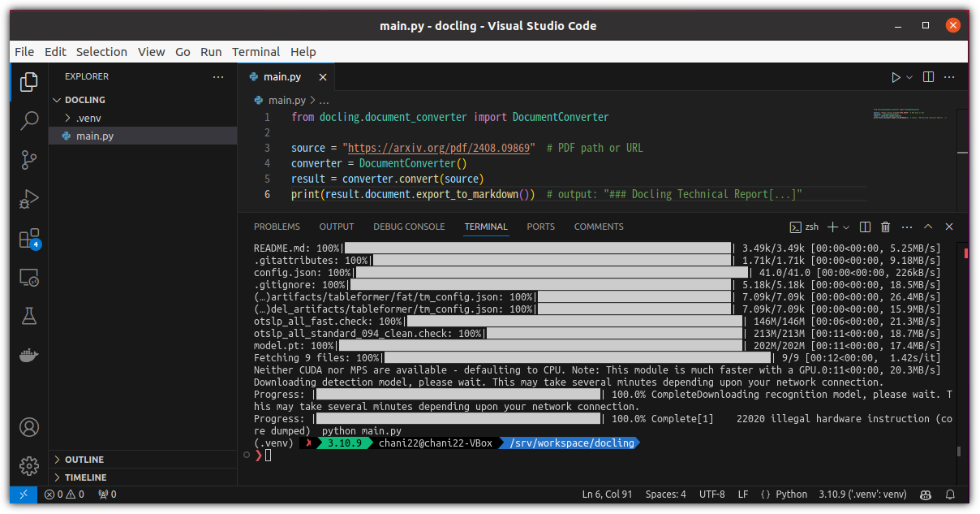Follow the arxiv.org PDF link in code
Image resolution: width=980 pixels, height=514 pixels.
(x=439, y=148)
